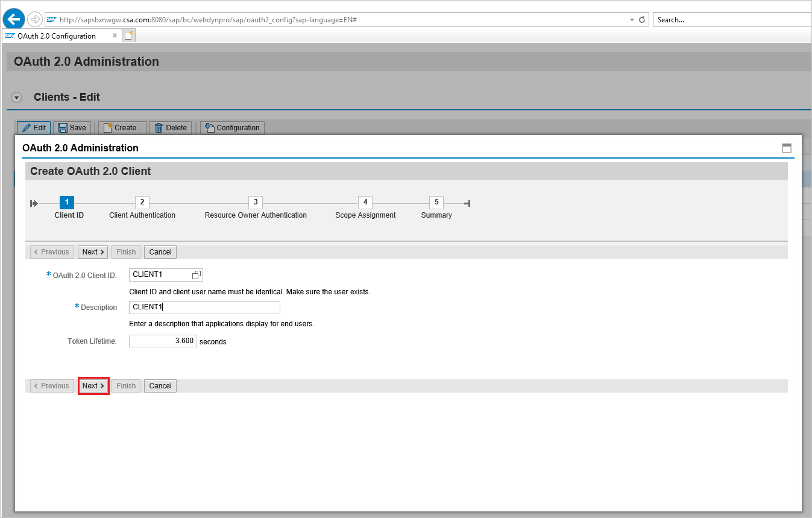Click Next to proceed in the wizard
This screenshot has height=518, width=812.
tap(93, 385)
